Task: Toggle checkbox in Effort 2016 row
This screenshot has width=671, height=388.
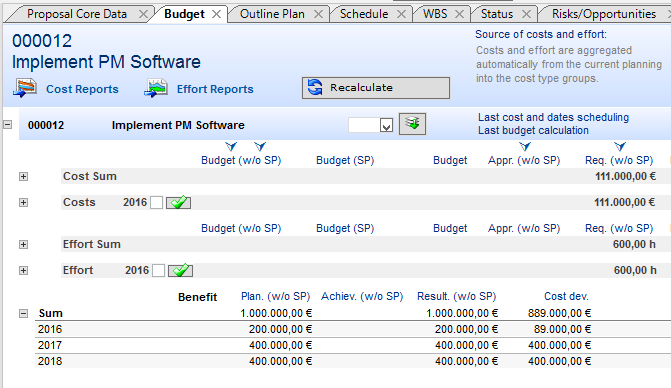Action: click(158, 270)
